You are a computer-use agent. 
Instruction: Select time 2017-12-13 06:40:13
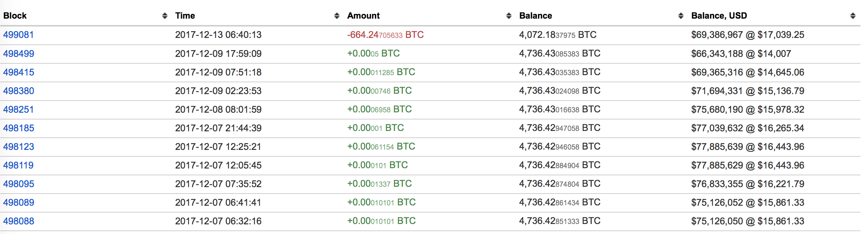click(x=218, y=35)
